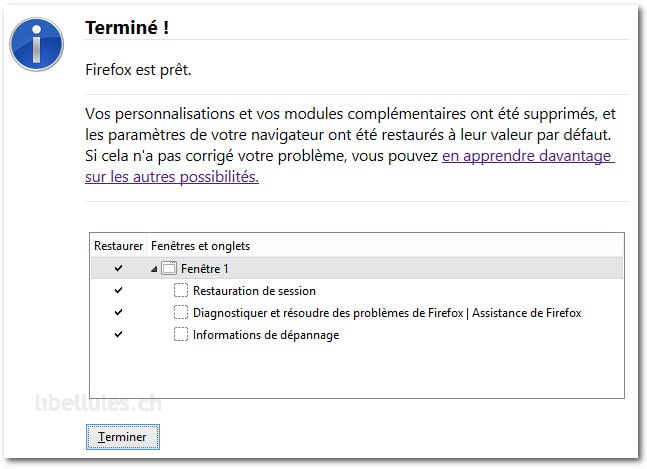The height and width of the screenshot is (469, 647).
Task: Click the Restaurer column header
Action: 118,246
